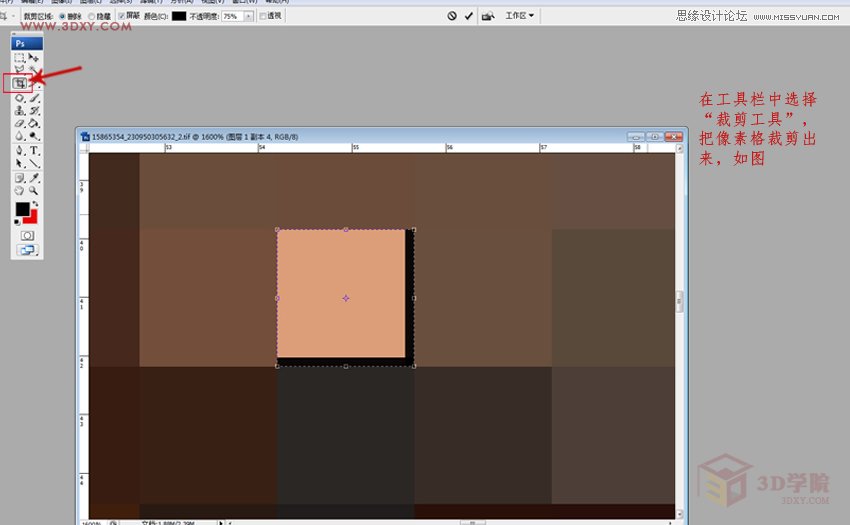
Task: Click the ruler origin corner box
Action: (85, 148)
